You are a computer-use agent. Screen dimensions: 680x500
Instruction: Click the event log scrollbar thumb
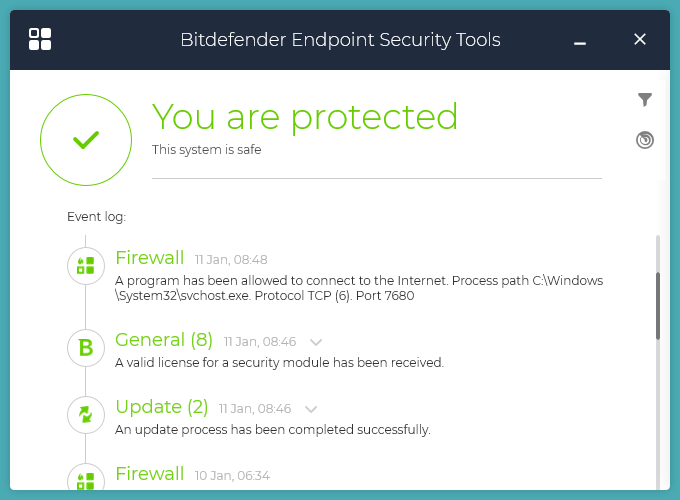[x=657, y=305]
